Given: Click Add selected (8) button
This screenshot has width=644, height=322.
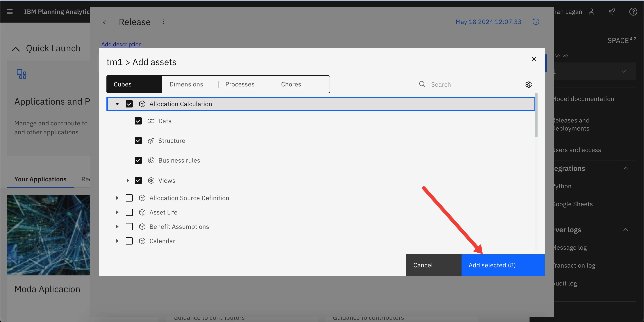Looking at the screenshot, I should tap(503, 265).
